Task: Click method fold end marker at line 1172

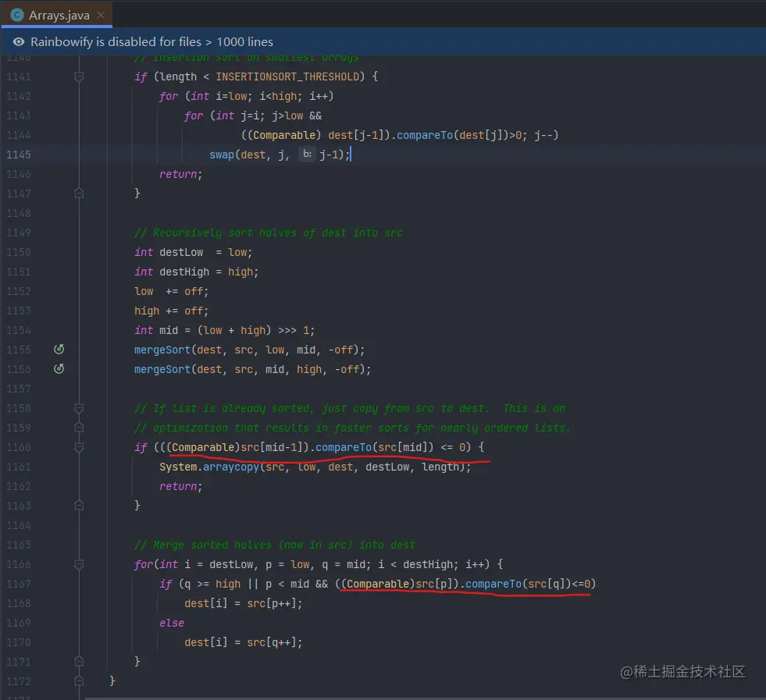Action: tap(79, 681)
